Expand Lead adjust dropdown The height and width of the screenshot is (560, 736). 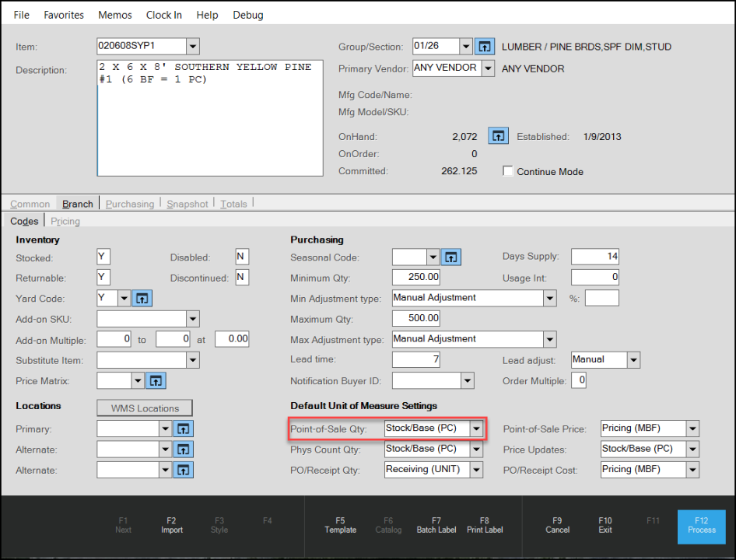(x=633, y=360)
